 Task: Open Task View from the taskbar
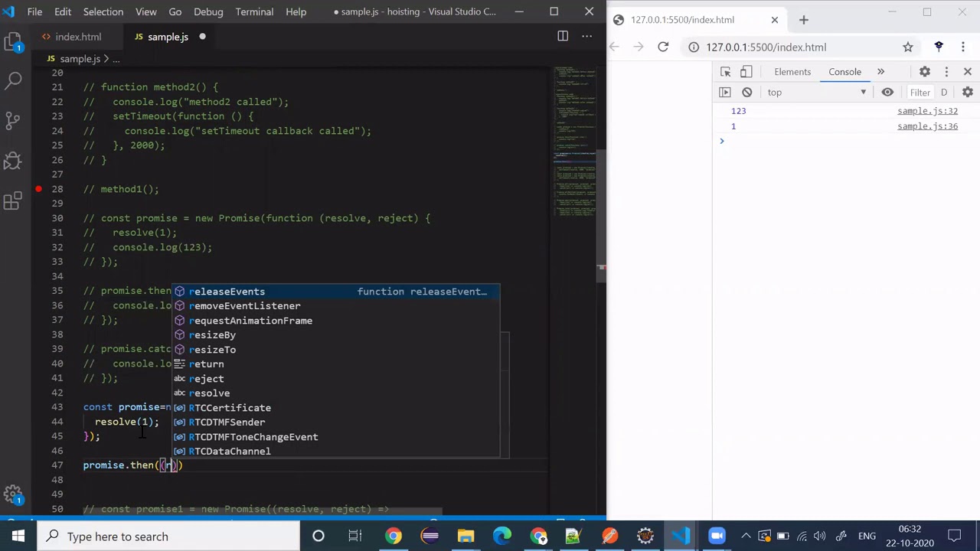(x=354, y=536)
